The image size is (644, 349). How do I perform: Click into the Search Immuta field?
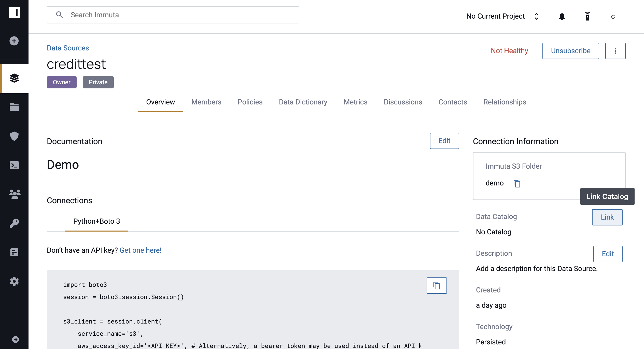tap(173, 15)
